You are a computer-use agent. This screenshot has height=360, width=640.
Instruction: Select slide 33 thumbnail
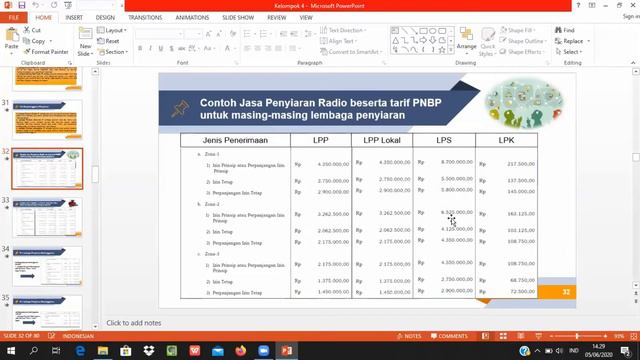pyautogui.click(x=47, y=217)
